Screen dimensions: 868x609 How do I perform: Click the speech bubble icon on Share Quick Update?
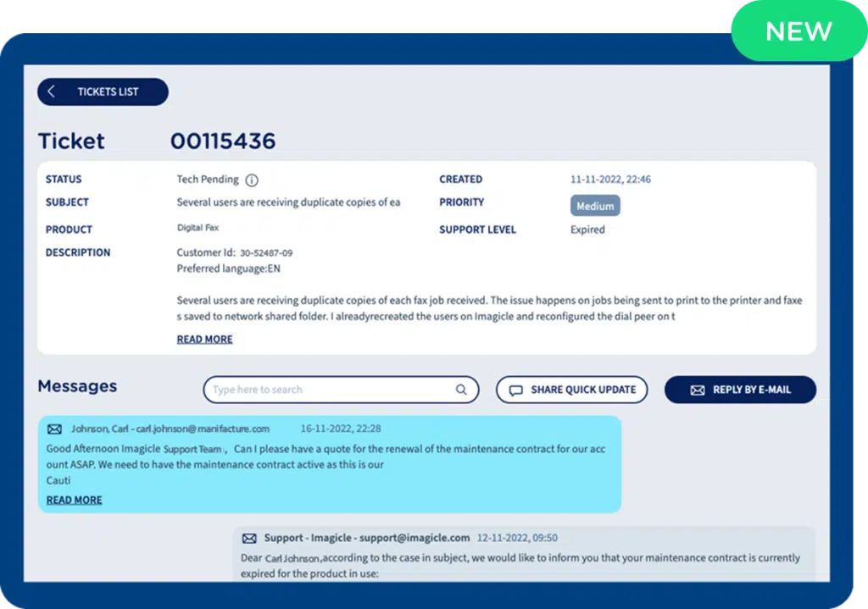515,390
